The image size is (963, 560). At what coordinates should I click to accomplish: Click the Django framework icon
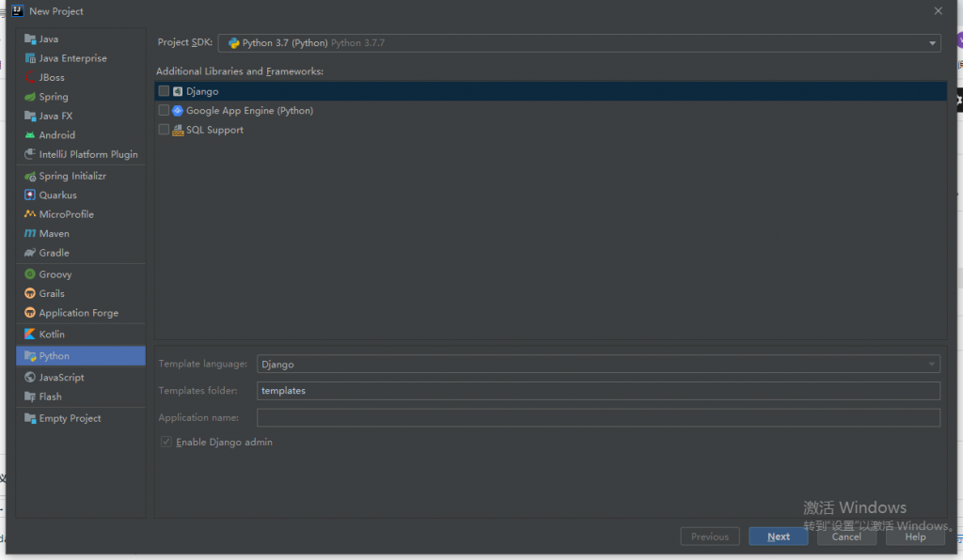178,91
